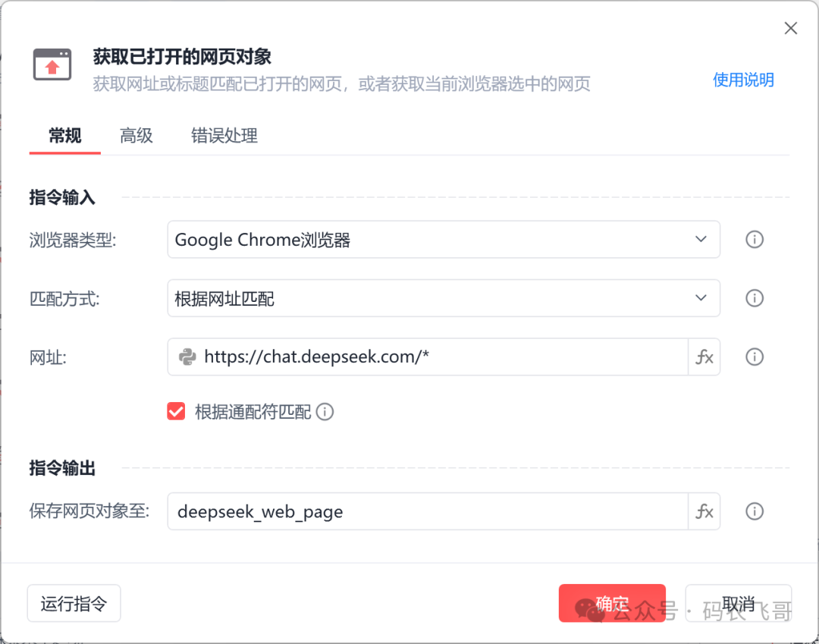Click the info icon next to 根据通配符匹配
This screenshot has width=819, height=644.
click(325, 412)
